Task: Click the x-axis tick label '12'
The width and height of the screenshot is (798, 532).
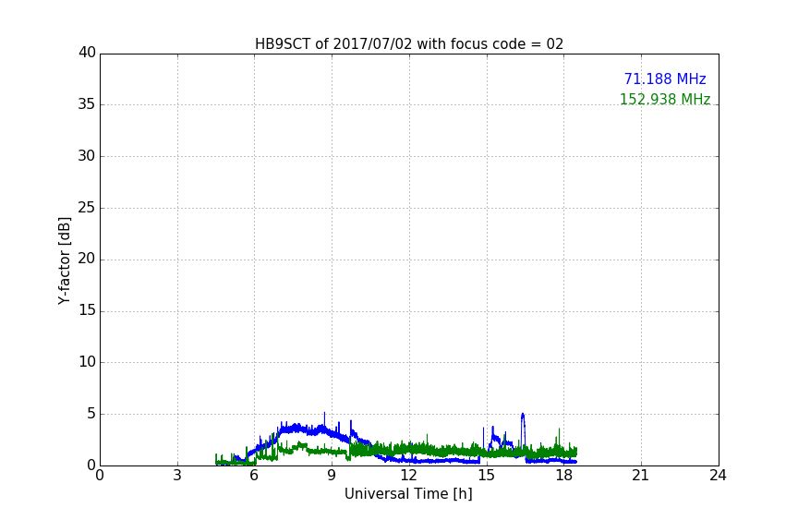Action: [409, 476]
